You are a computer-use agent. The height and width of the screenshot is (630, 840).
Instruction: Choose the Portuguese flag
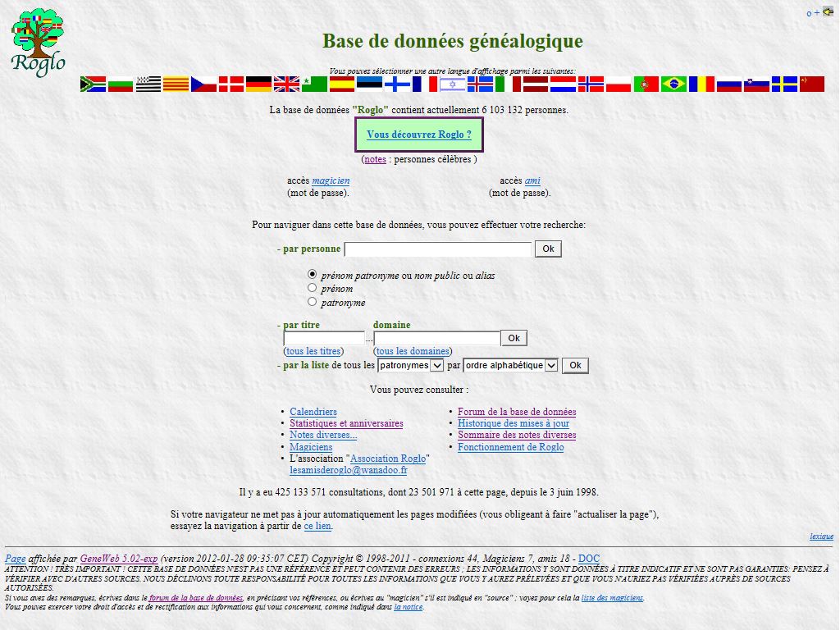[646, 84]
